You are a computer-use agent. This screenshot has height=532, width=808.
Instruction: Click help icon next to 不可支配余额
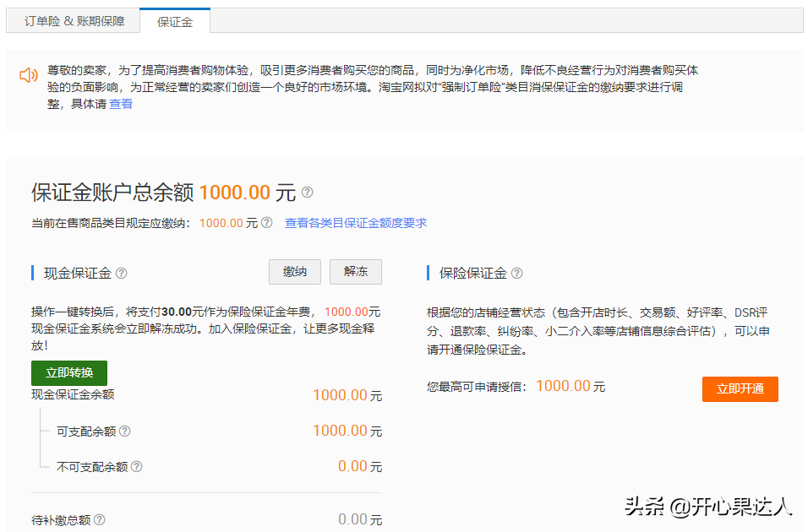point(137,467)
